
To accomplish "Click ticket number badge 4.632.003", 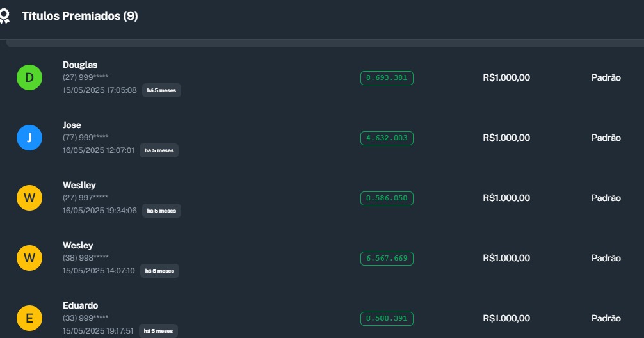I will [387, 138].
